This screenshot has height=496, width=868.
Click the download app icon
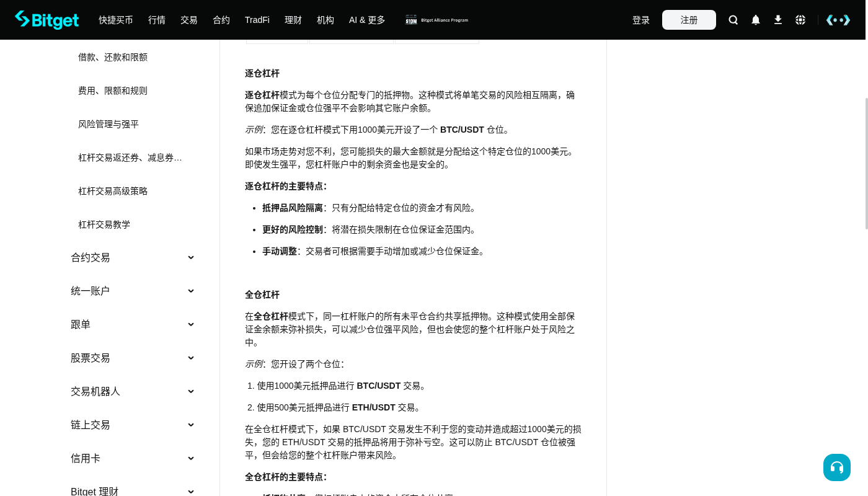pos(778,20)
